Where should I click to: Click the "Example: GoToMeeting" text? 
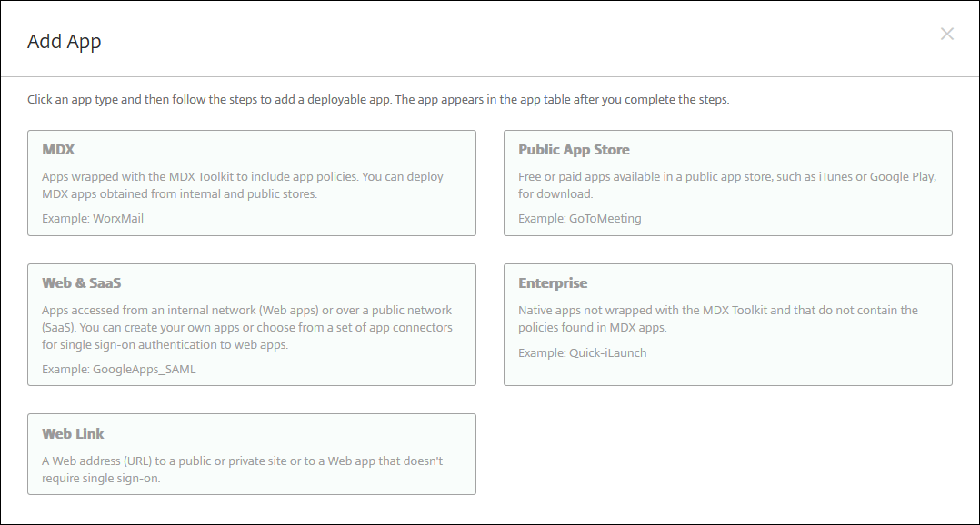click(579, 218)
